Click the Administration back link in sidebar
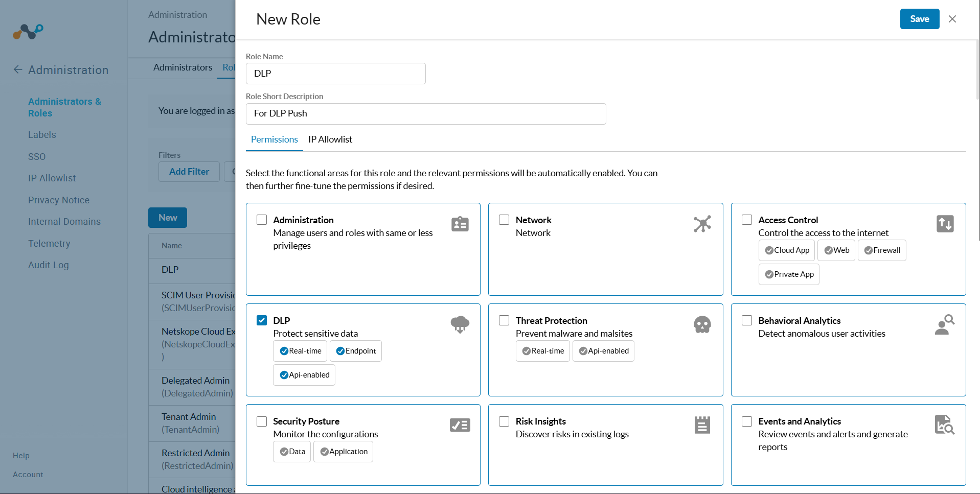Screen dimensions: 980x494 coord(61,70)
